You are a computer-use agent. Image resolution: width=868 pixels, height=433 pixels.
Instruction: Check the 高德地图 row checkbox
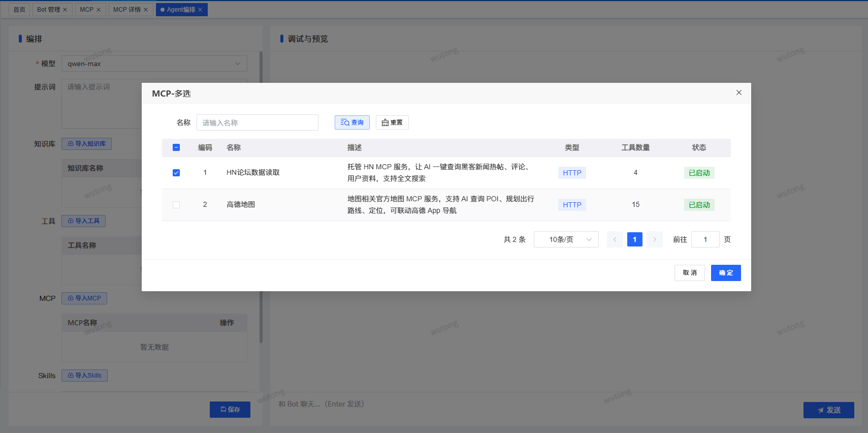176,205
